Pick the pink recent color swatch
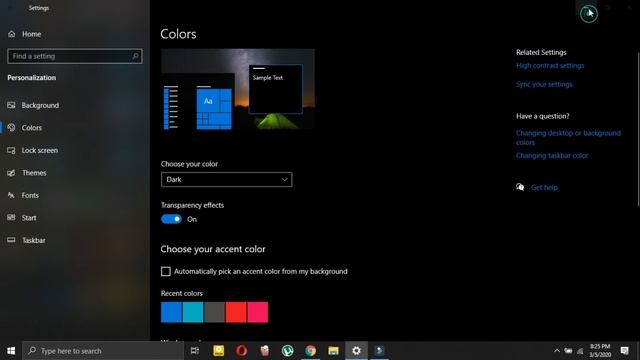The image size is (640, 360). click(258, 312)
